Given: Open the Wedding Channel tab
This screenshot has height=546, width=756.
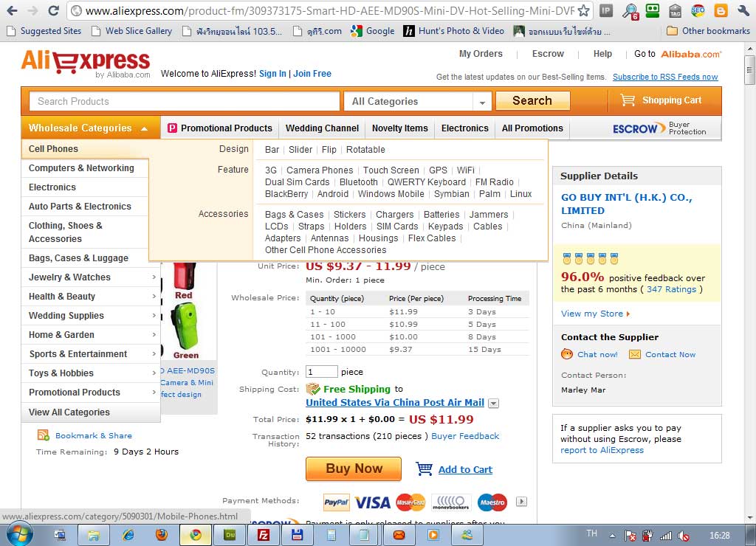Looking at the screenshot, I should 322,128.
